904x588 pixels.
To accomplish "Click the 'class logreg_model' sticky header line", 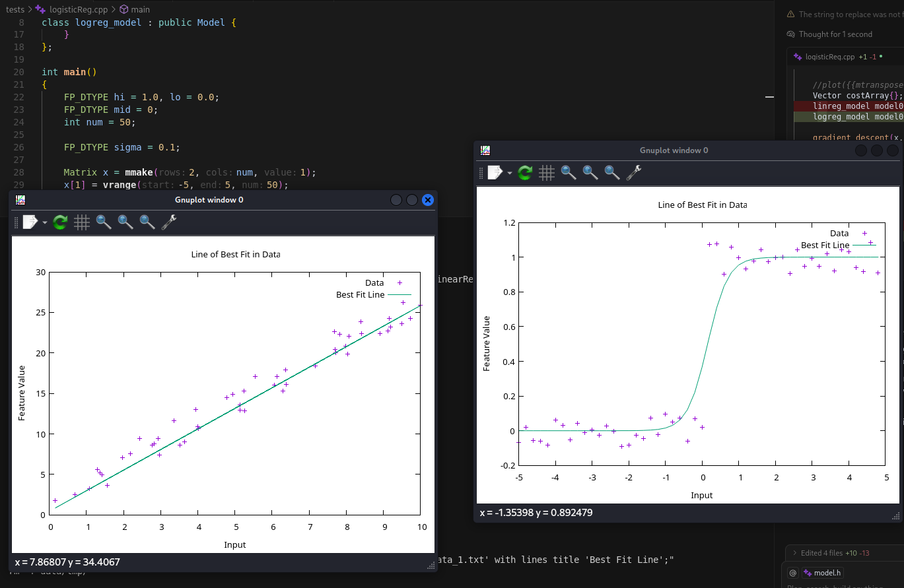I will (139, 22).
